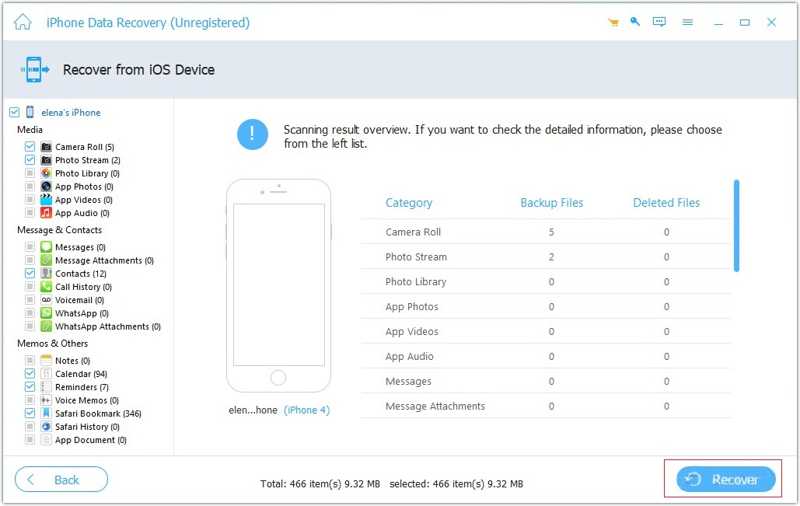Click the Call History phone icon

[x=46, y=287]
